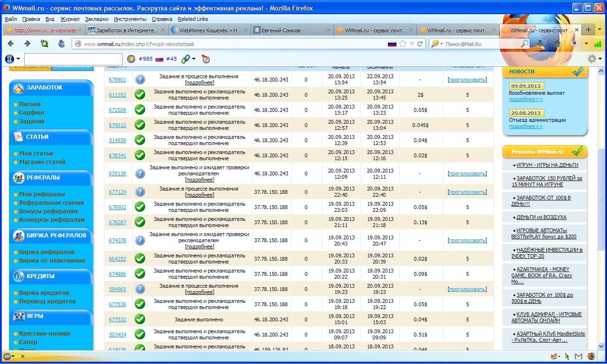Click the Wayback clock icon in the Alexa toolbar
Image resolution: width=607 pixels, height=364 pixels.
205,59
